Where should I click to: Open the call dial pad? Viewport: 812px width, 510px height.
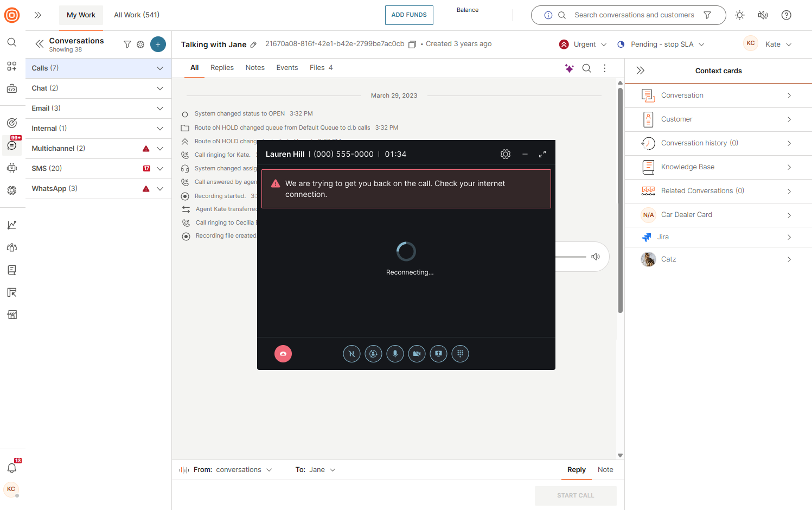pyautogui.click(x=460, y=354)
